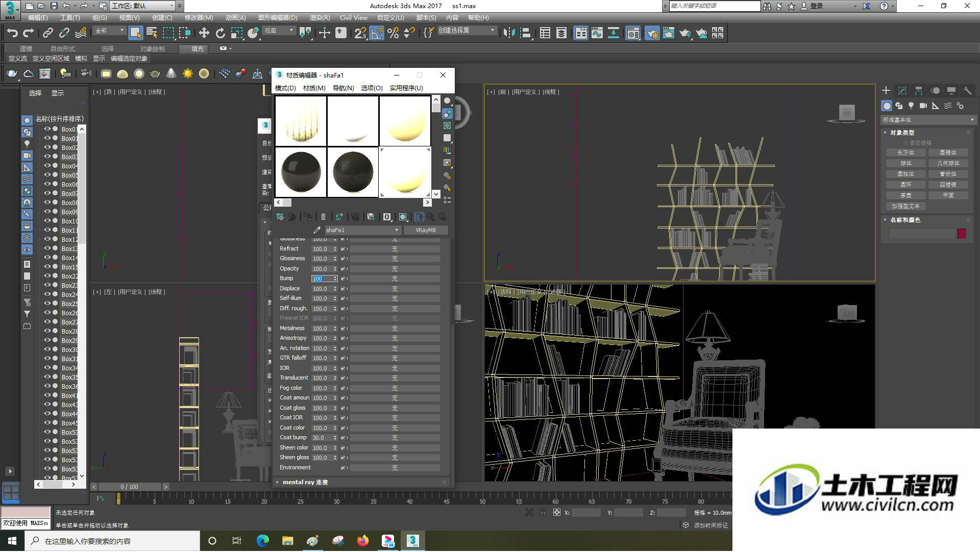Click the 长方体 box button
The image size is (980, 552).
pos(906,153)
